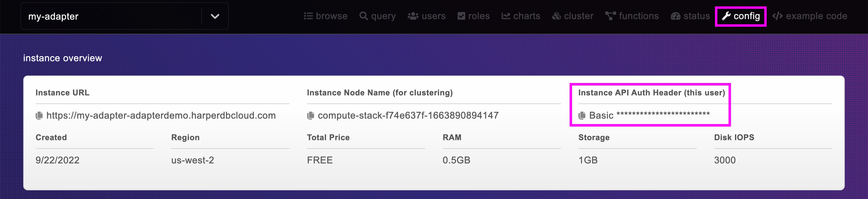
Task: Click the browse list icon
Action: click(x=308, y=16)
